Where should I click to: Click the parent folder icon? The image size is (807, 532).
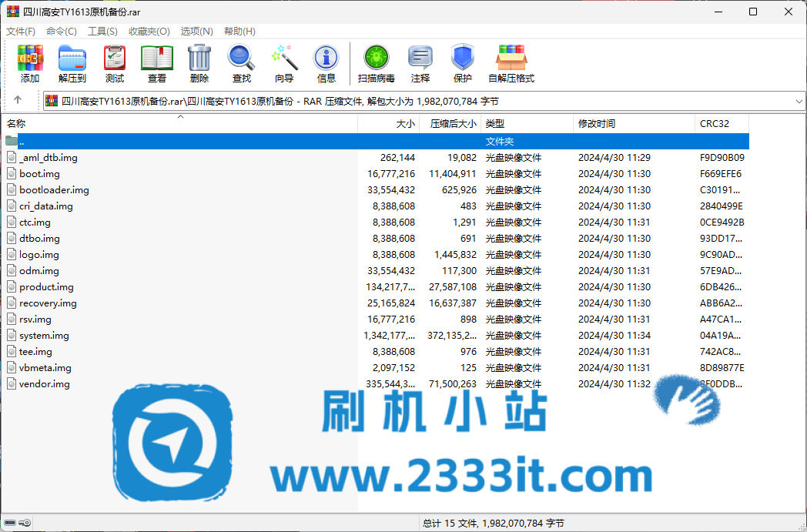point(12,140)
